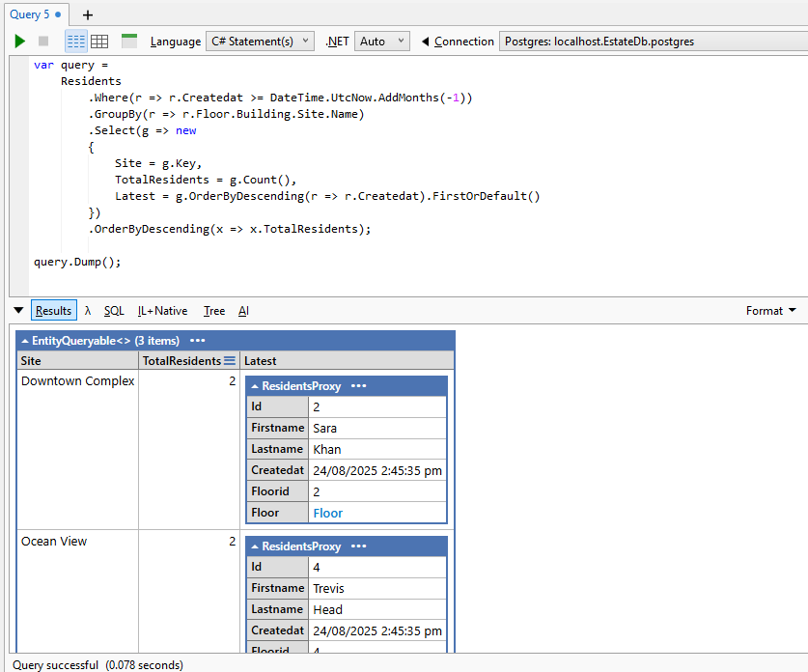Image resolution: width=808 pixels, height=672 pixels.
Task: Click the grey Stop execution button
Action: click(43, 42)
